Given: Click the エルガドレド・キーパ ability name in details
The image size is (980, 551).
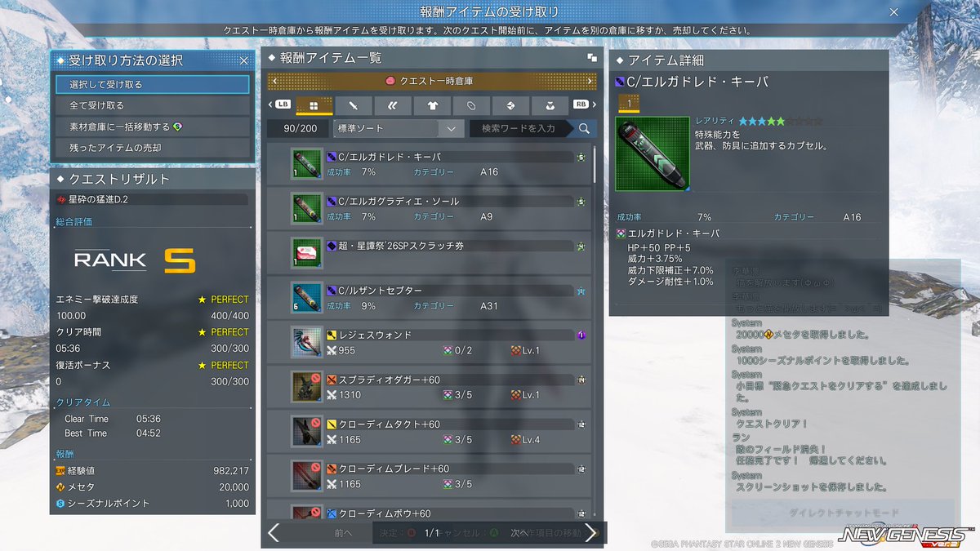Looking at the screenshot, I should [x=673, y=233].
